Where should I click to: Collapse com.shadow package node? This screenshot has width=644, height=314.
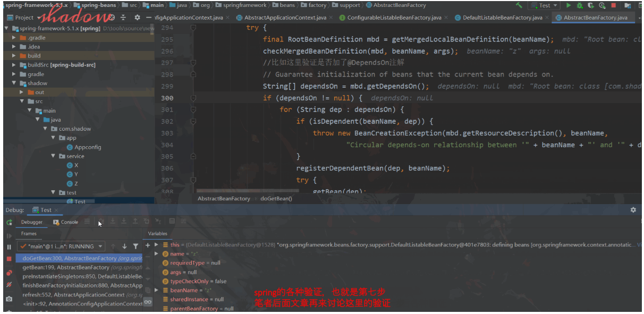pos(46,129)
